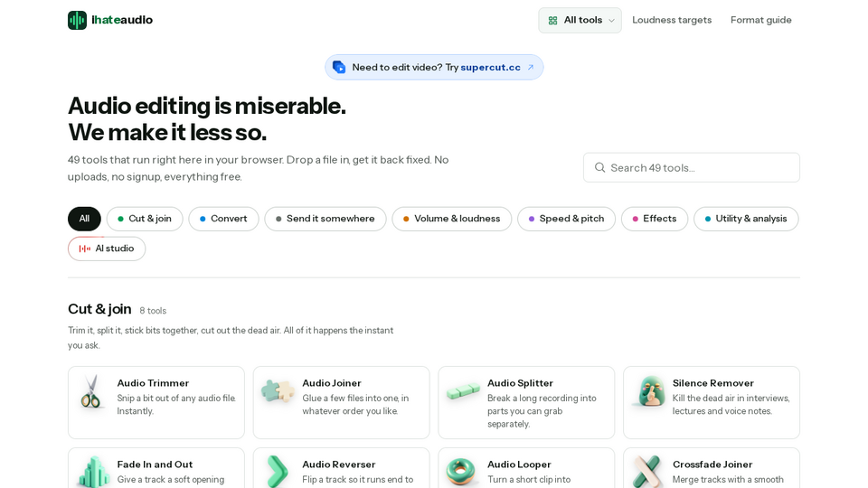Click the Ihateaudio waveform logo icon
This screenshot has width=868, height=488.
point(77,20)
